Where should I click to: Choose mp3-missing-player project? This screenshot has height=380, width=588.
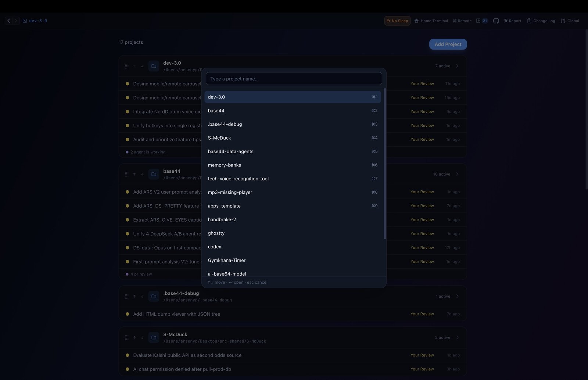(x=293, y=192)
